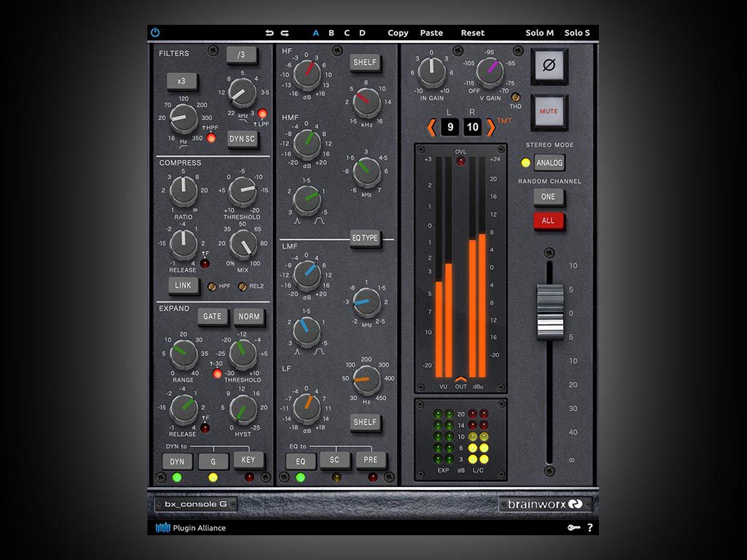The height and width of the screenshot is (560, 747).
Task: Click the right orange TMT channel arrow
Action: 491,128
